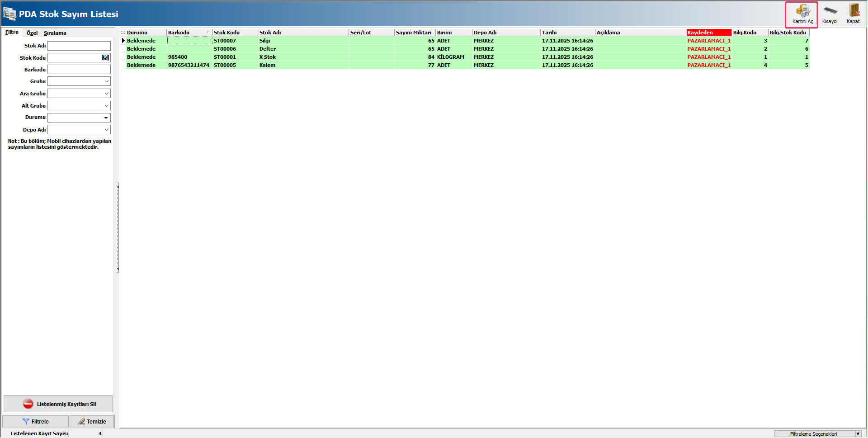Click the eraser icon on Temizle button
Image resolution: width=868 pixels, height=438 pixels.
(x=81, y=422)
